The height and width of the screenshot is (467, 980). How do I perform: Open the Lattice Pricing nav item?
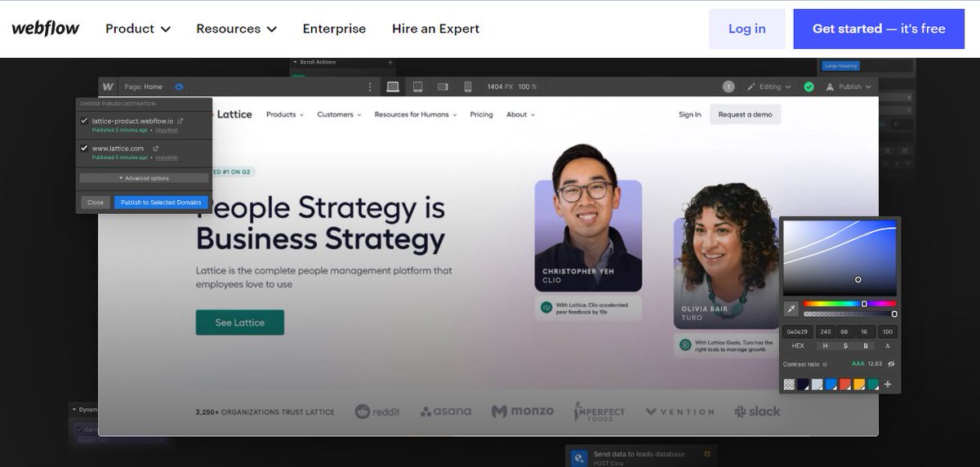point(481,114)
